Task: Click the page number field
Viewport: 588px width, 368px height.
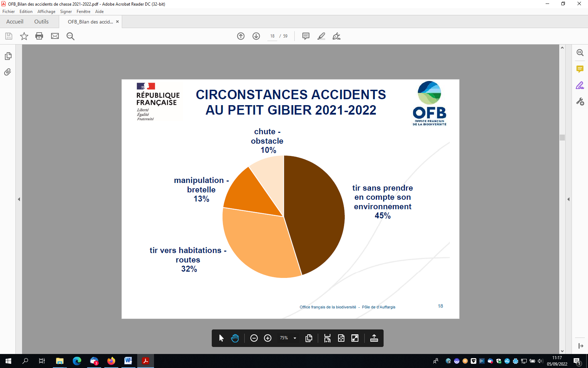Action: click(272, 36)
